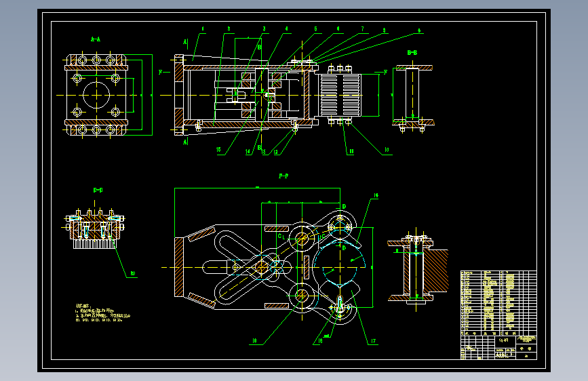Click the B-B section view label

click(412, 53)
